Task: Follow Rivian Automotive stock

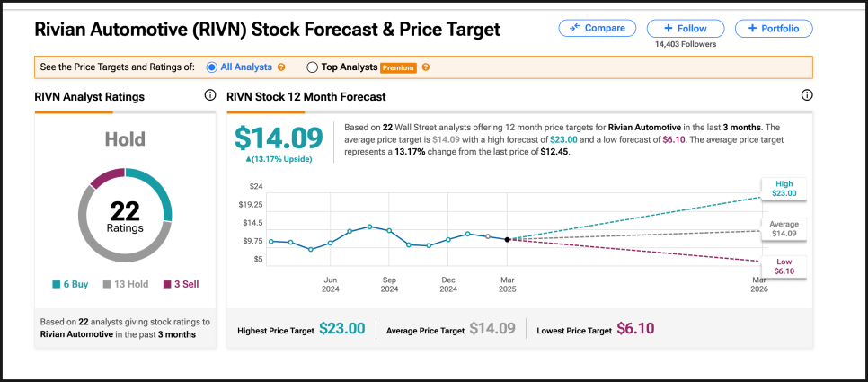Action: 686,28
